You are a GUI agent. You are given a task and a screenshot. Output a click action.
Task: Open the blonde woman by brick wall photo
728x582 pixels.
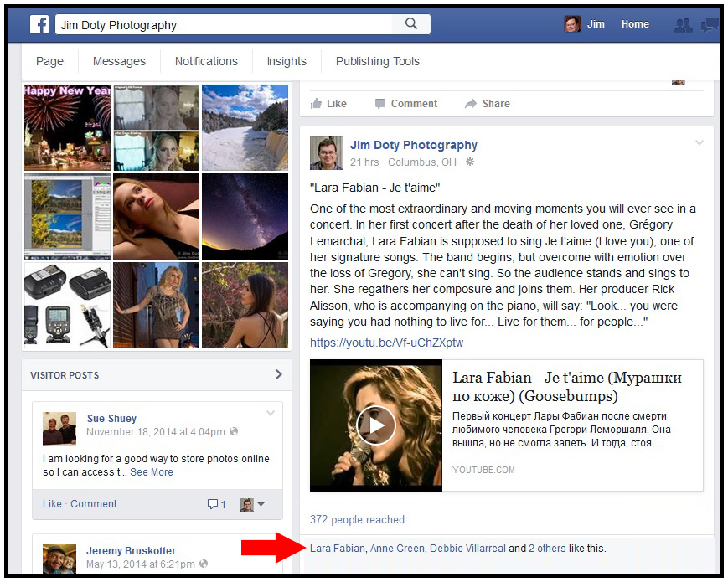pyautogui.click(x=156, y=305)
